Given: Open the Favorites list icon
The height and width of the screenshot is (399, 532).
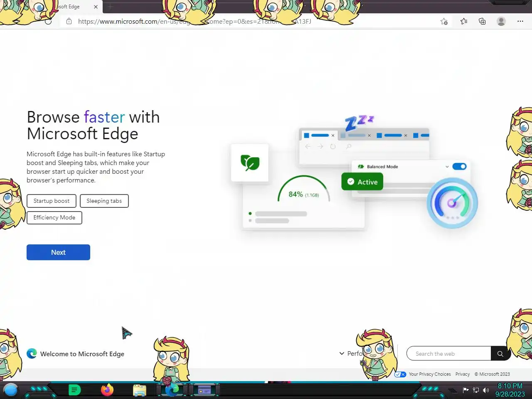Looking at the screenshot, I should pos(464,21).
